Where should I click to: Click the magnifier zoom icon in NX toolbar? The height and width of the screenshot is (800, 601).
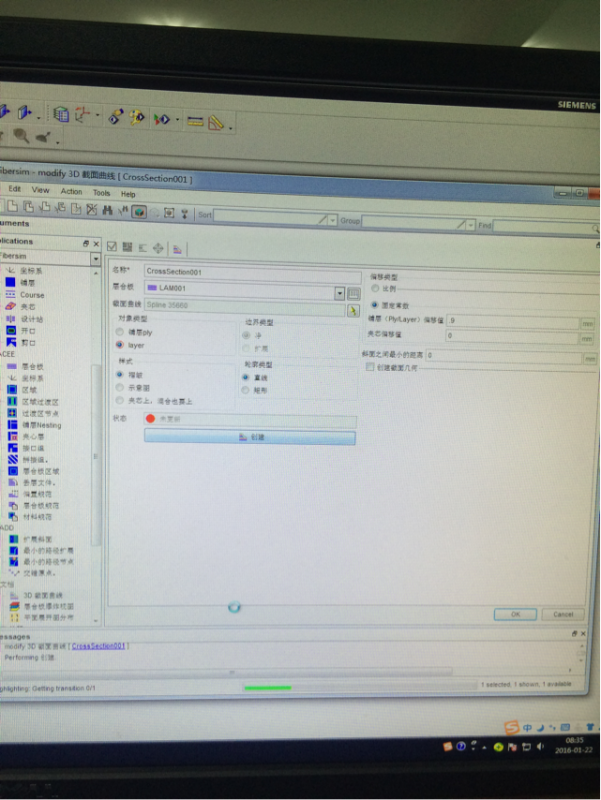21,135
